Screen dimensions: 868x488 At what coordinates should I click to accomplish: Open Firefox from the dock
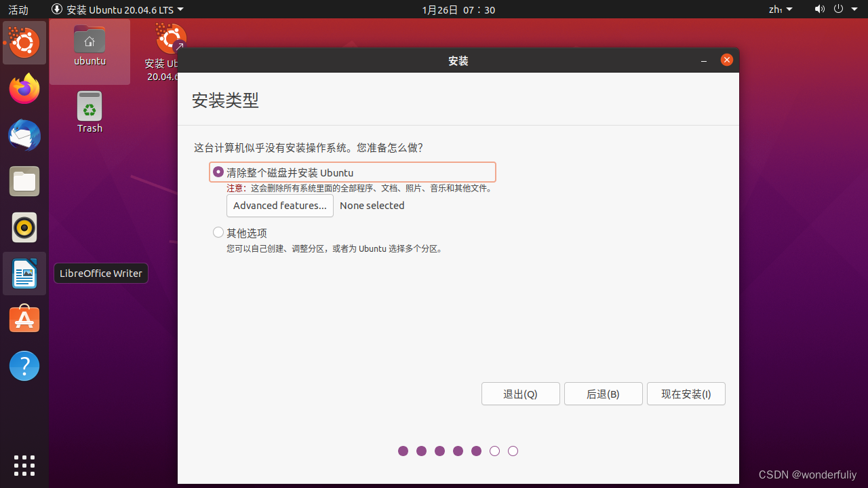(24, 89)
